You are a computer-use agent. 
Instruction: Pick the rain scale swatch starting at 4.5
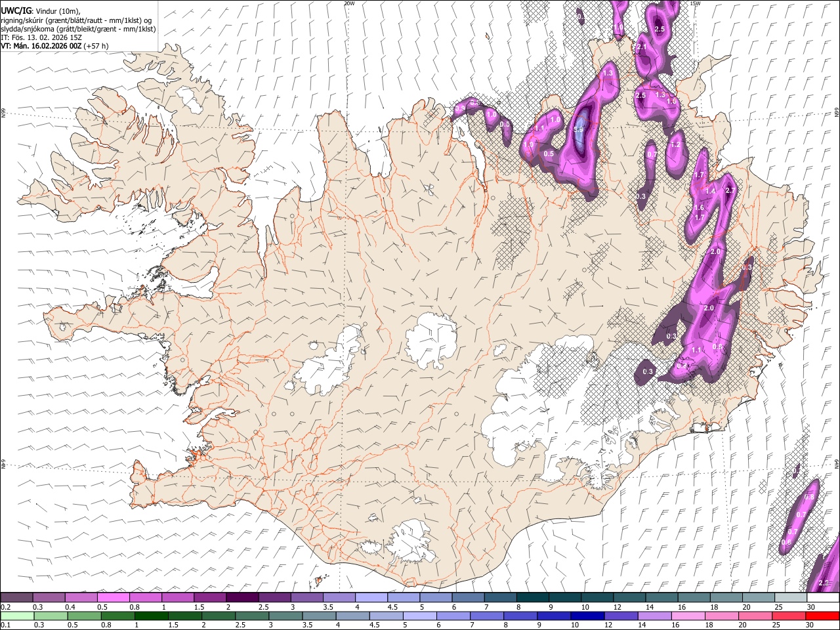pos(387,616)
